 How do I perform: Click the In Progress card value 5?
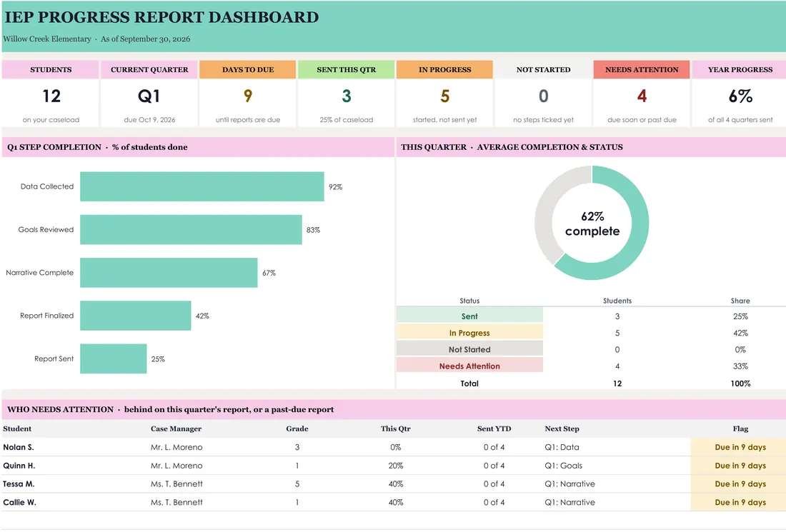click(444, 96)
